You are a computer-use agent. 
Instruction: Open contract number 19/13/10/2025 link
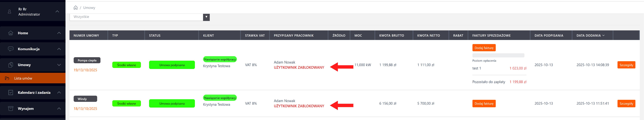[x=85, y=70]
